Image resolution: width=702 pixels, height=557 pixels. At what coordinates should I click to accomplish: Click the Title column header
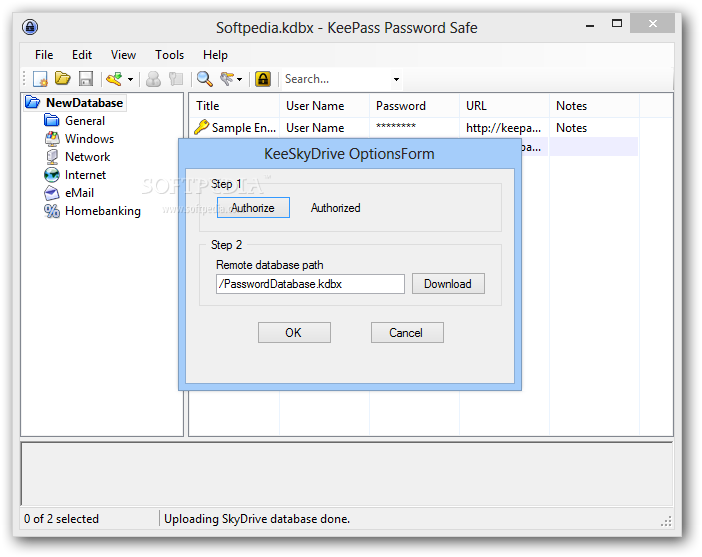tap(235, 106)
